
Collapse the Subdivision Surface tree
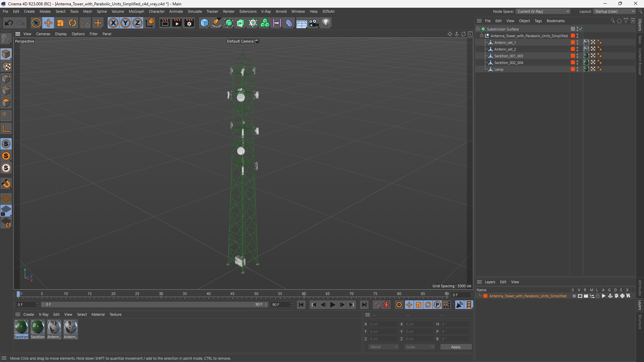[x=478, y=29]
